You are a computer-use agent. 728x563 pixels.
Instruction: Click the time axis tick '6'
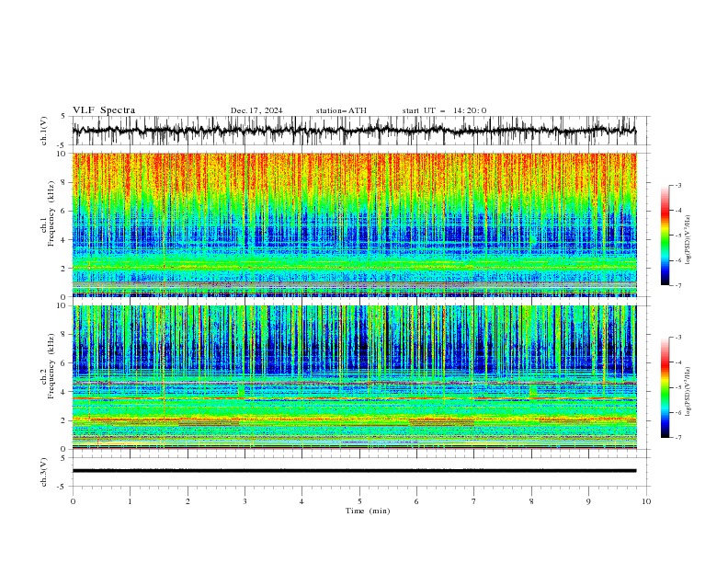(416, 501)
